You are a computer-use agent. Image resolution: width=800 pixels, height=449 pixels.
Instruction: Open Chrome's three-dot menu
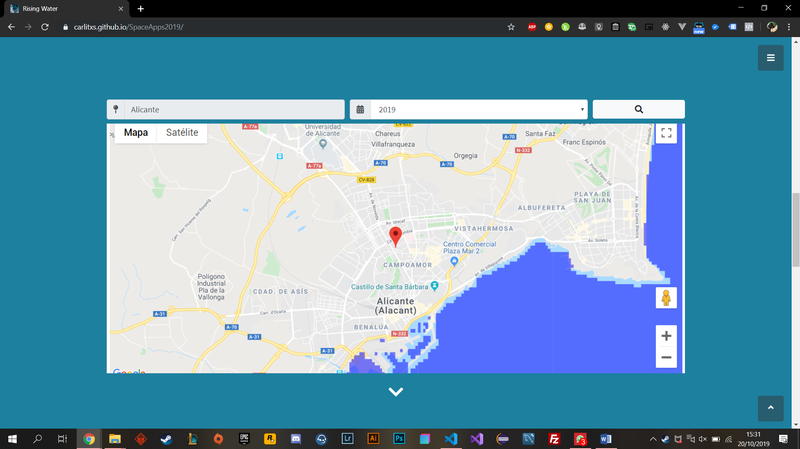pos(789,27)
